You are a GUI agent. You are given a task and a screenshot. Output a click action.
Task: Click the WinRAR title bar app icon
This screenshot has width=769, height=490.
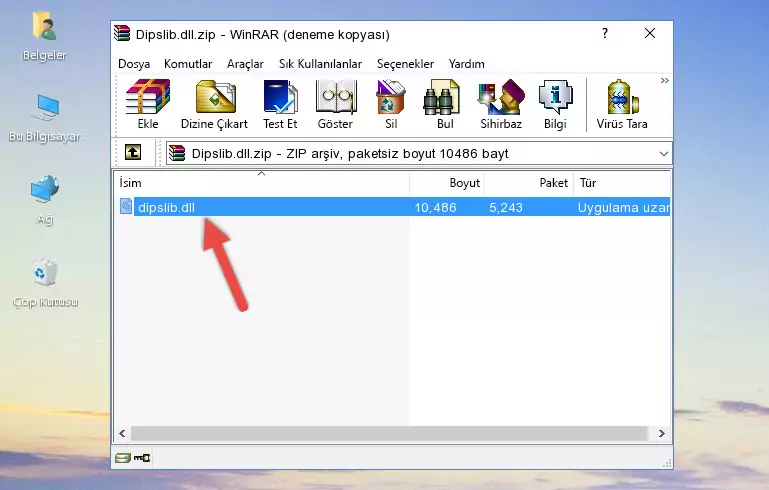point(122,33)
